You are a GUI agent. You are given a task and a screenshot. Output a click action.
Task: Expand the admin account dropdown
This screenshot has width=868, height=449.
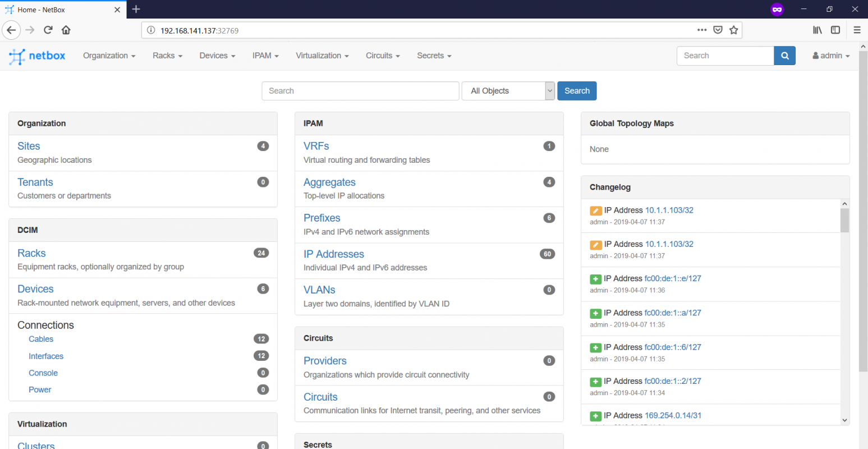(831, 56)
